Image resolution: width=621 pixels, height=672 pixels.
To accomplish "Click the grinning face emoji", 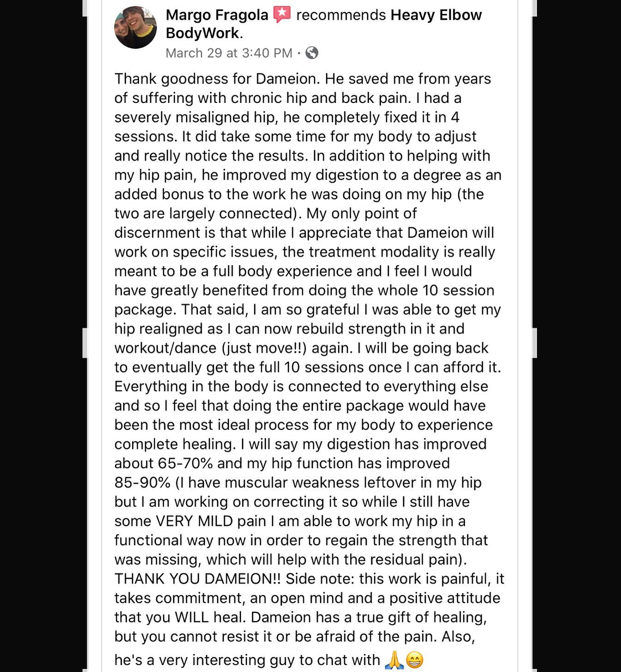I will (414, 660).
